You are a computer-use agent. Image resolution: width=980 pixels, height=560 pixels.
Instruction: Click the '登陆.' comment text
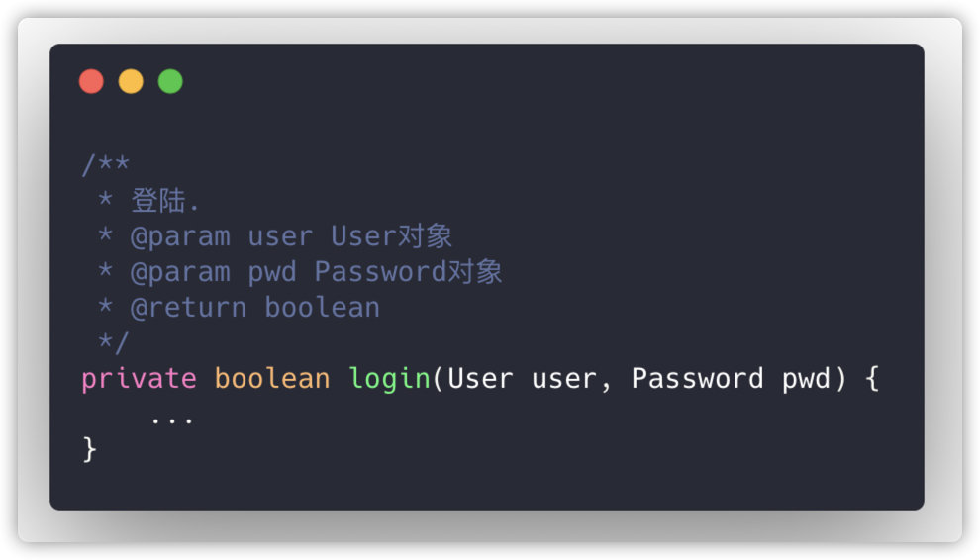tap(165, 201)
